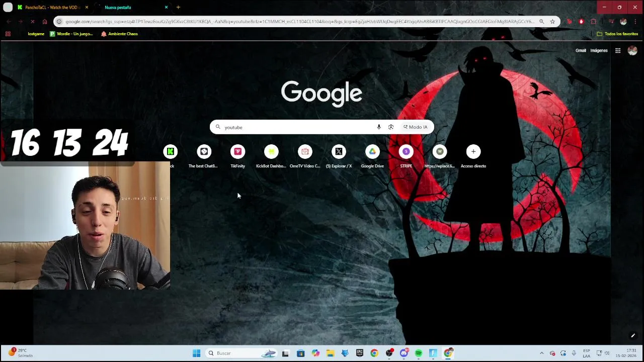Open the Google account avatar
The image size is (644, 362).
[632, 50]
